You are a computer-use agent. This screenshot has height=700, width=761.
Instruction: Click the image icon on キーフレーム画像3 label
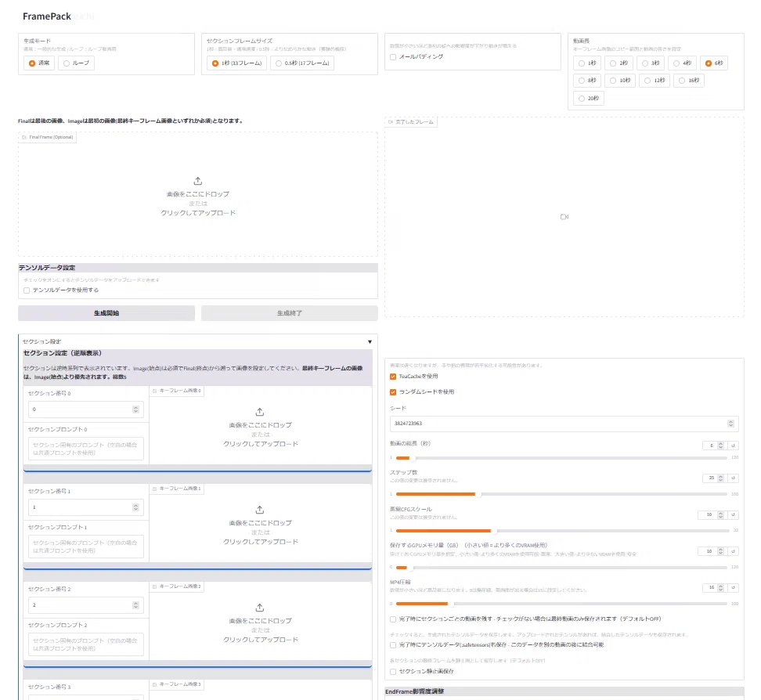click(x=154, y=684)
